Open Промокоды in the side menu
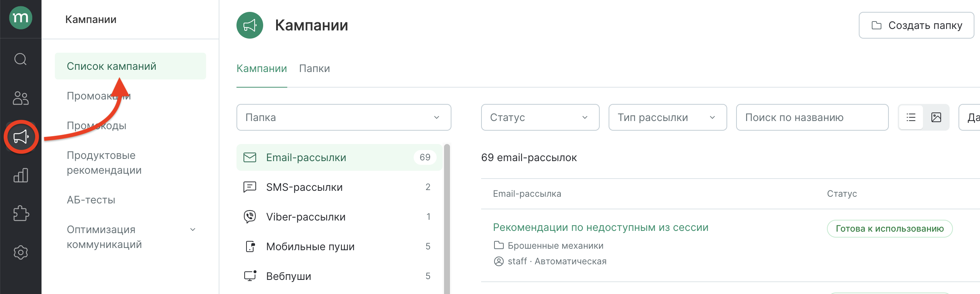Screen dimensions: 980x294 tap(97, 125)
